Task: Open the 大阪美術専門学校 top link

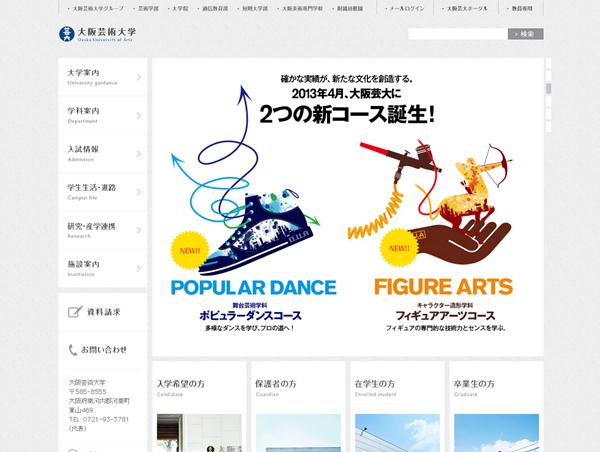Action: tap(302, 8)
